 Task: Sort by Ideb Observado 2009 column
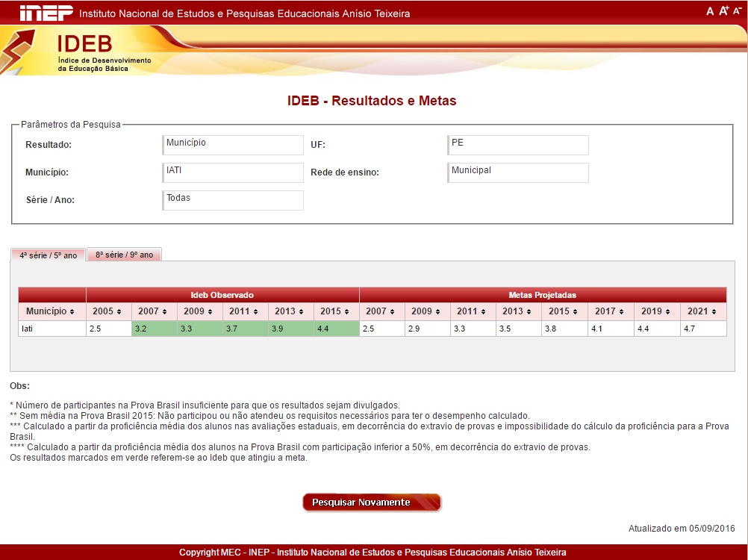point(200,311)
